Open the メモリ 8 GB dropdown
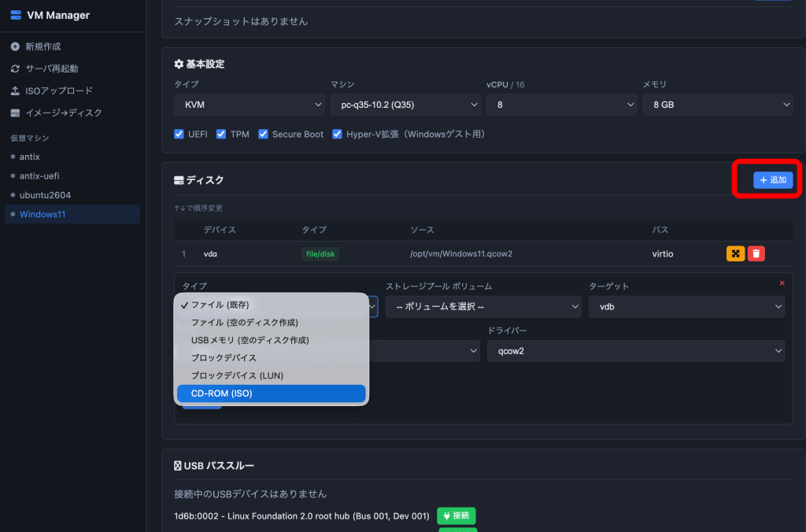Screen dimensions: 806x532 (718, 105)
